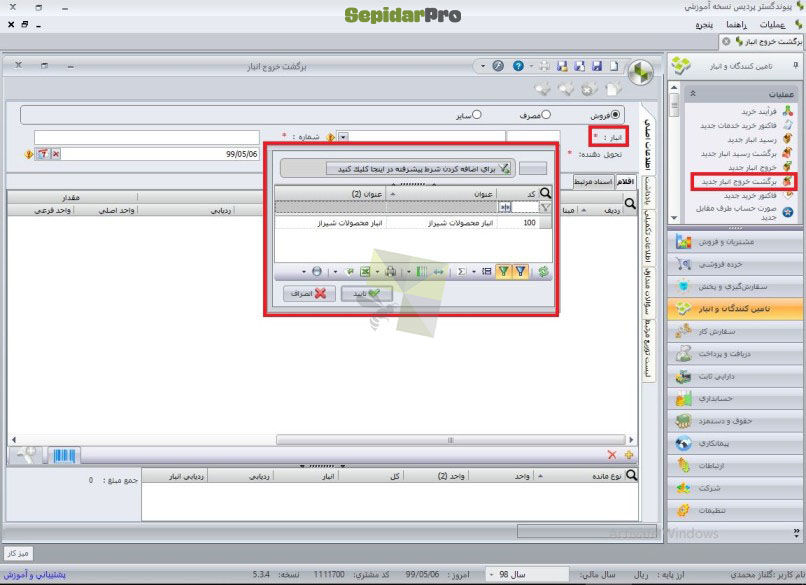Toggle the green funnel filter icon
The image size is (806, 585).
(504, 271)
